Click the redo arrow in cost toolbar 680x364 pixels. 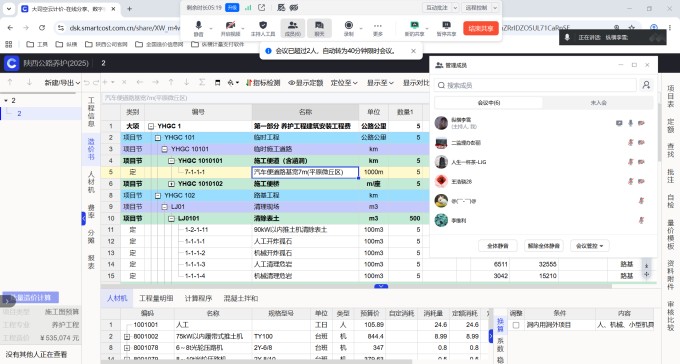pyautogui.click(x=96, y=82)
